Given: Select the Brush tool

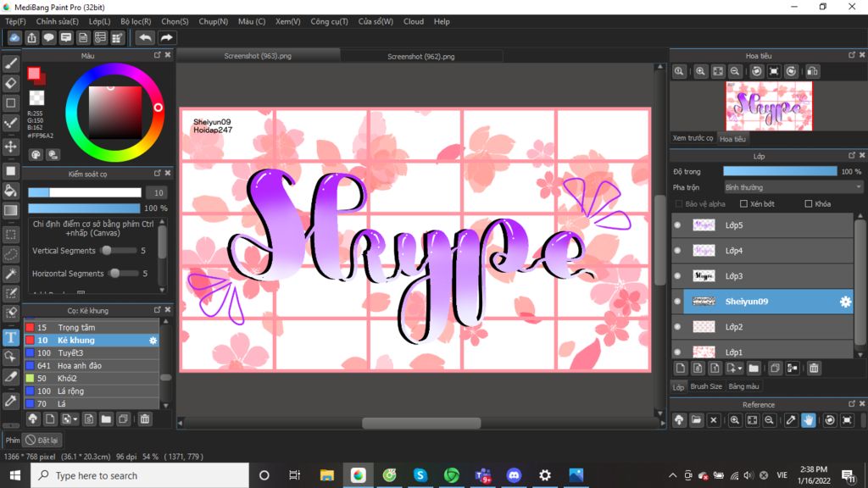Looking at the screenshot, I should click(10, 64).
